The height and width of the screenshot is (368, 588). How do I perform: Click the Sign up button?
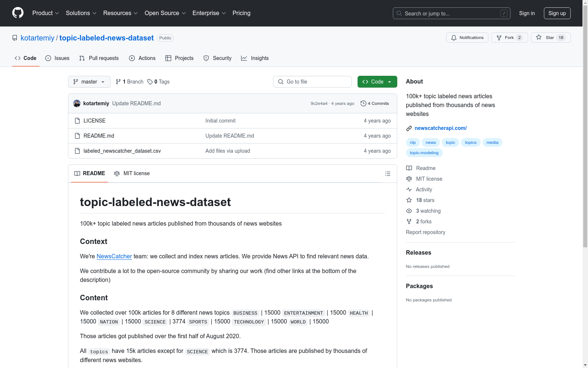click(557, 13)
